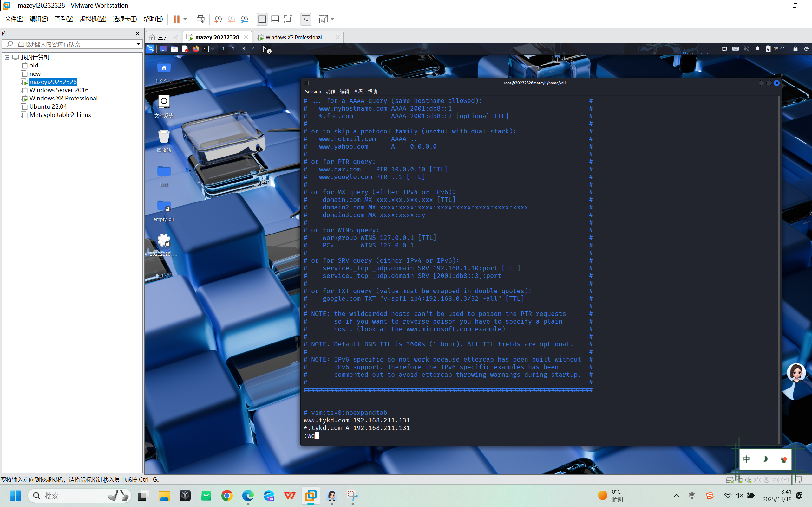Open the library search filter dropdown
812x507 pixels.
pyautogui.click(x=138, y=44)
